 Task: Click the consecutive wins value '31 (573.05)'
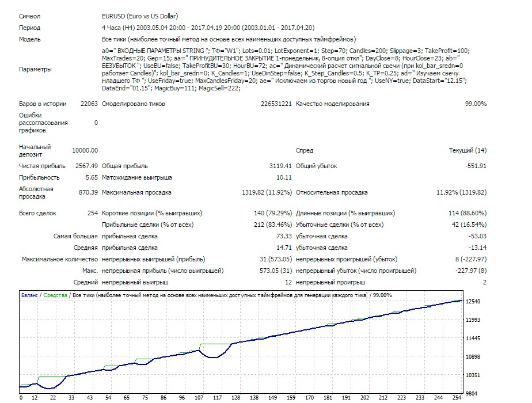(x=275, y=259)
